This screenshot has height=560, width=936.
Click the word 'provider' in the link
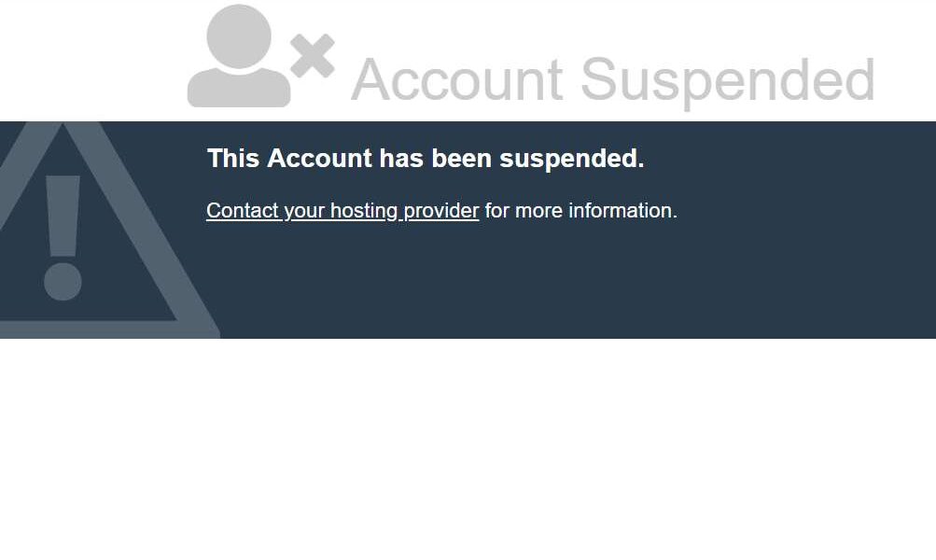pos(441,211)
